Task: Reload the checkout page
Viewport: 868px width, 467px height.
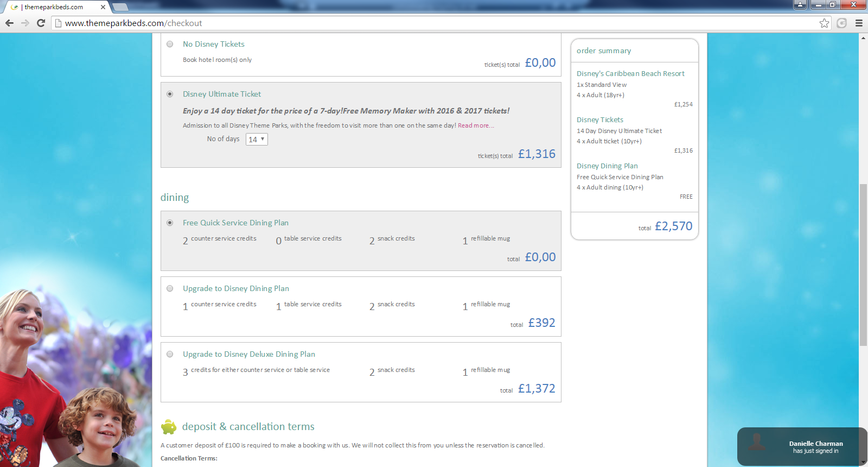Action: tap(41, 23)
